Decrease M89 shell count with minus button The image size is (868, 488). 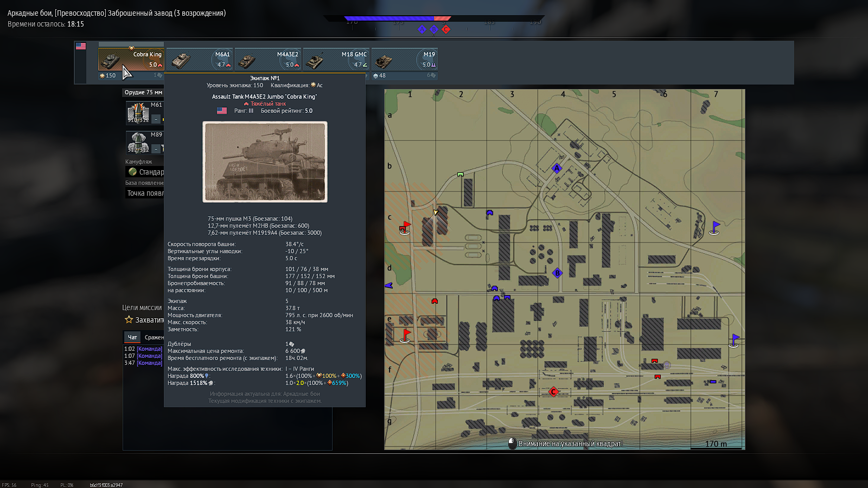(x=156, y=149)
